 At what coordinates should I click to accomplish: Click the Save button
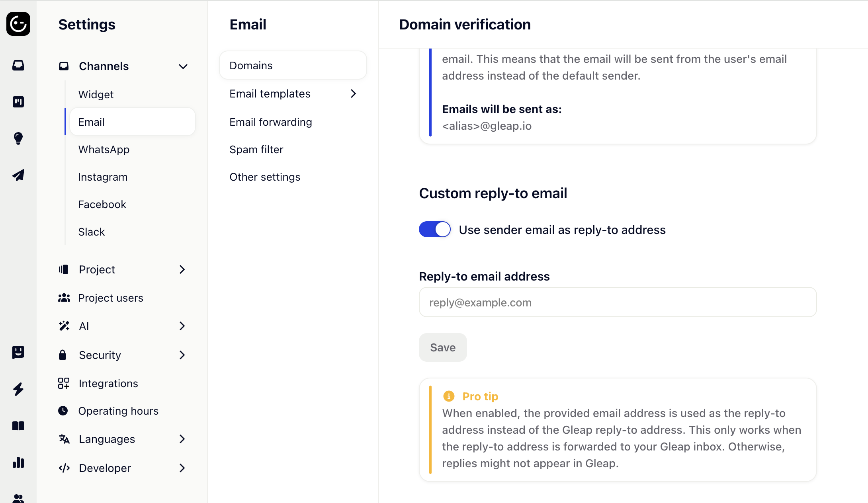click(443, 347)
